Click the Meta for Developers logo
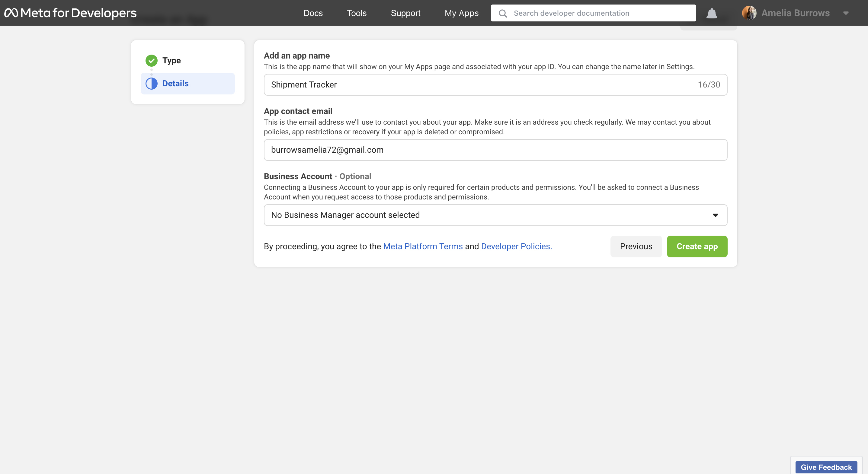Screen dimensions: 868x474 pos(70,13)
